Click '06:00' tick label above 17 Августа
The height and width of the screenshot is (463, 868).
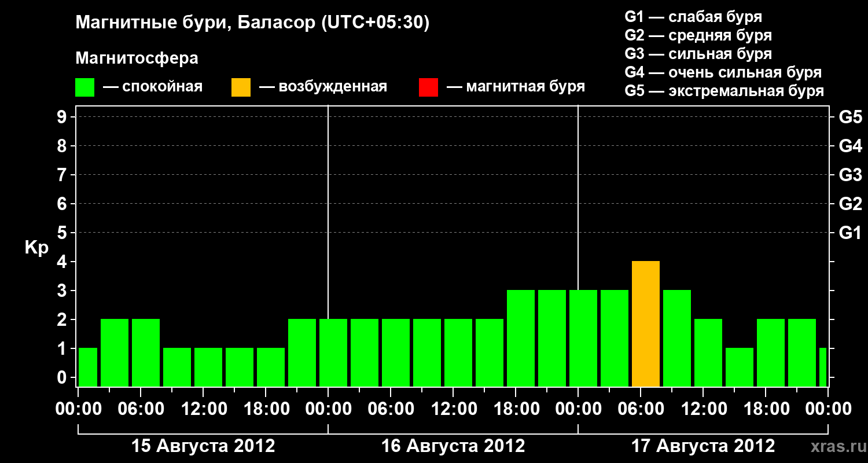tap(641, 409)
